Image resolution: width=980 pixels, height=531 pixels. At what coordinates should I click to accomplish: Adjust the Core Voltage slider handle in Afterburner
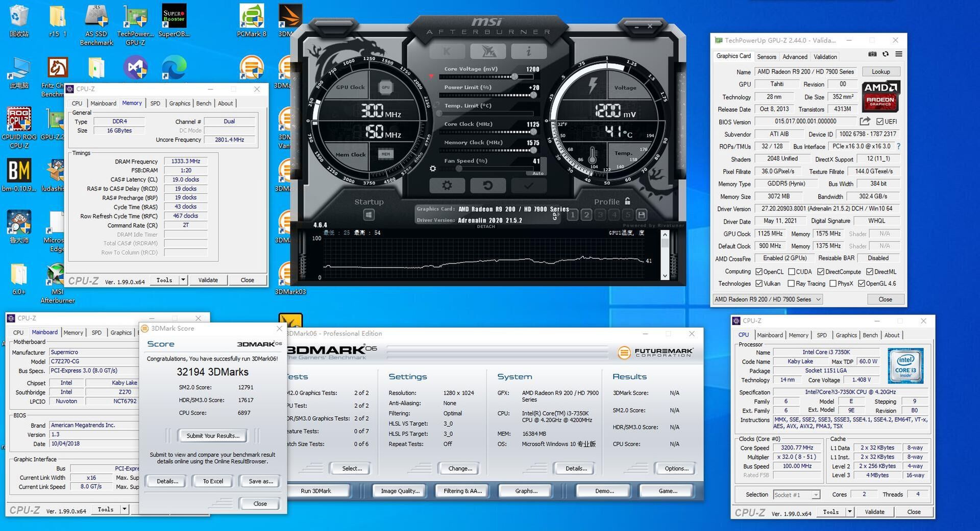coord(514,77)
